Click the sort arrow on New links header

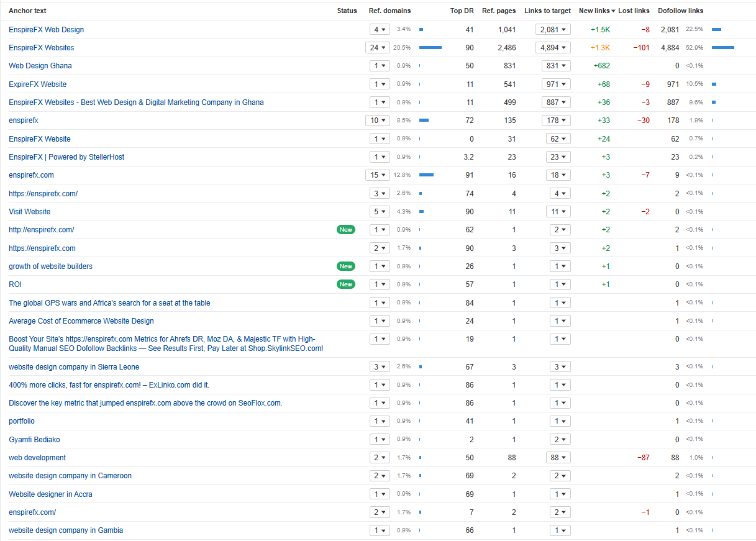[x=614, y=11]
